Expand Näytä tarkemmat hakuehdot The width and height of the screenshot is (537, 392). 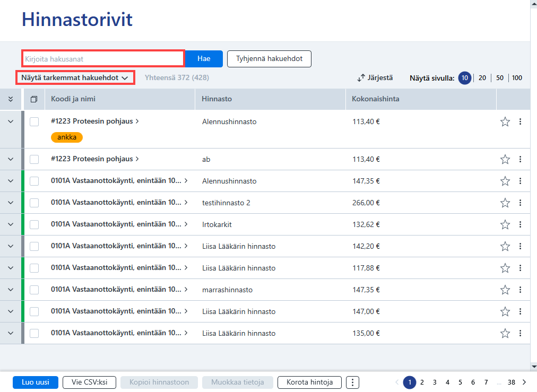75,78
